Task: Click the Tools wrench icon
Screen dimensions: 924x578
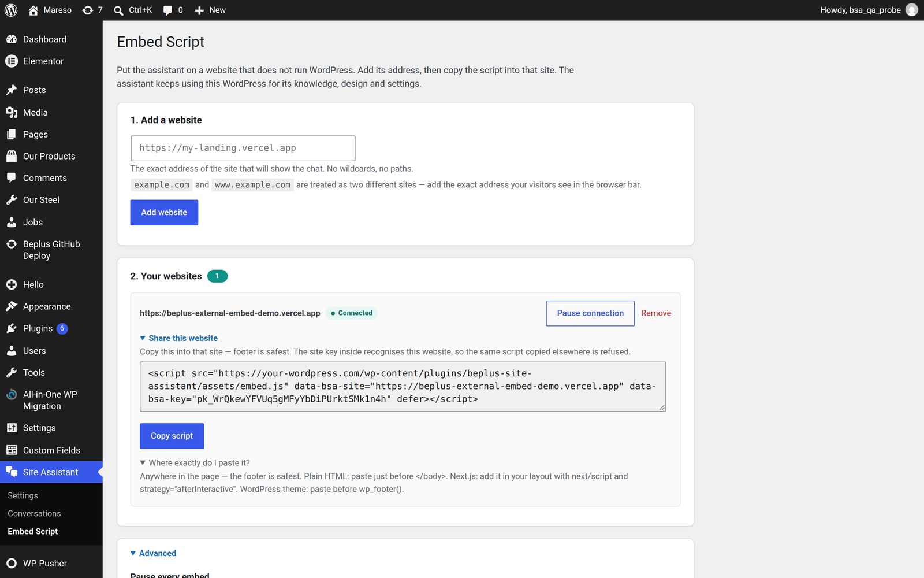Action: click(x=12, y=373)
